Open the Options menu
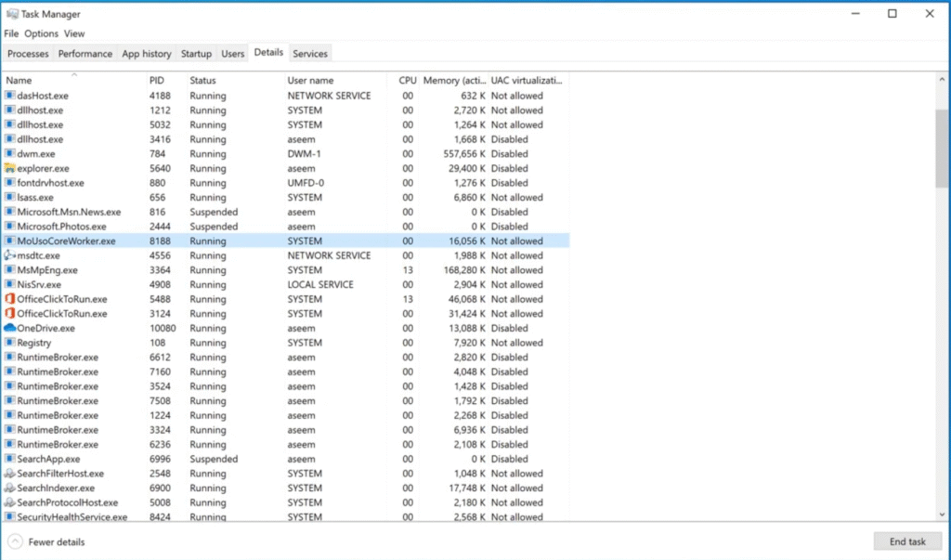The width and height of the screenshot is (951, 560). click(41, 33)
